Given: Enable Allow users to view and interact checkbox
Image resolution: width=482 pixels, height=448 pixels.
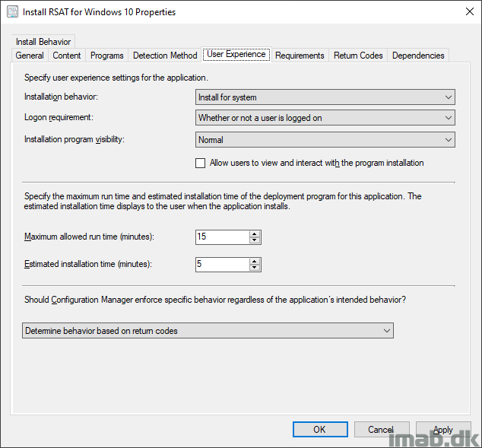Looking at the screenshot, I should (201, 163).
